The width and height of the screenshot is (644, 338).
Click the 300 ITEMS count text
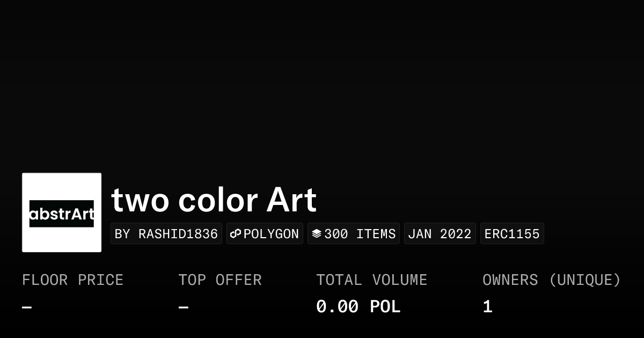[360, 234]
